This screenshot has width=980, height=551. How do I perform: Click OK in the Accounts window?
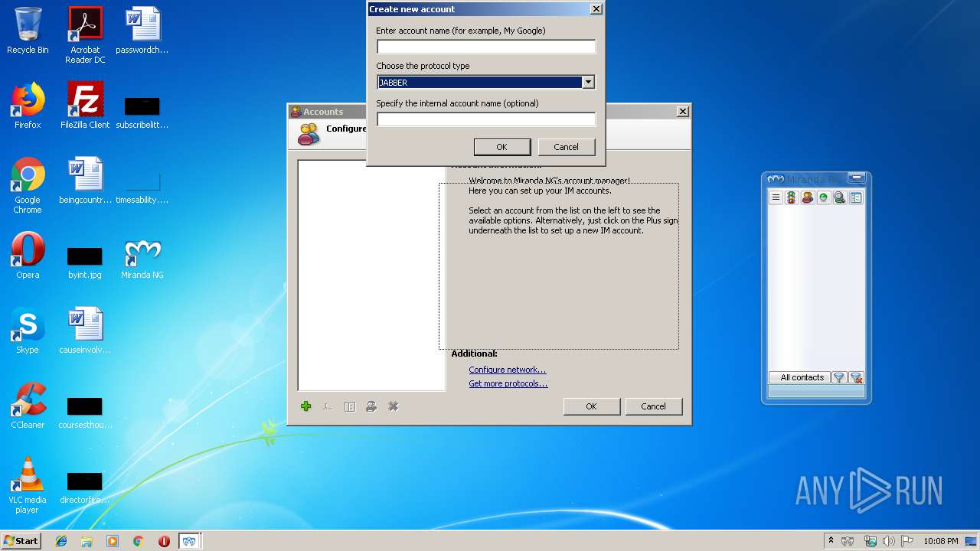[x=591, y=406]
